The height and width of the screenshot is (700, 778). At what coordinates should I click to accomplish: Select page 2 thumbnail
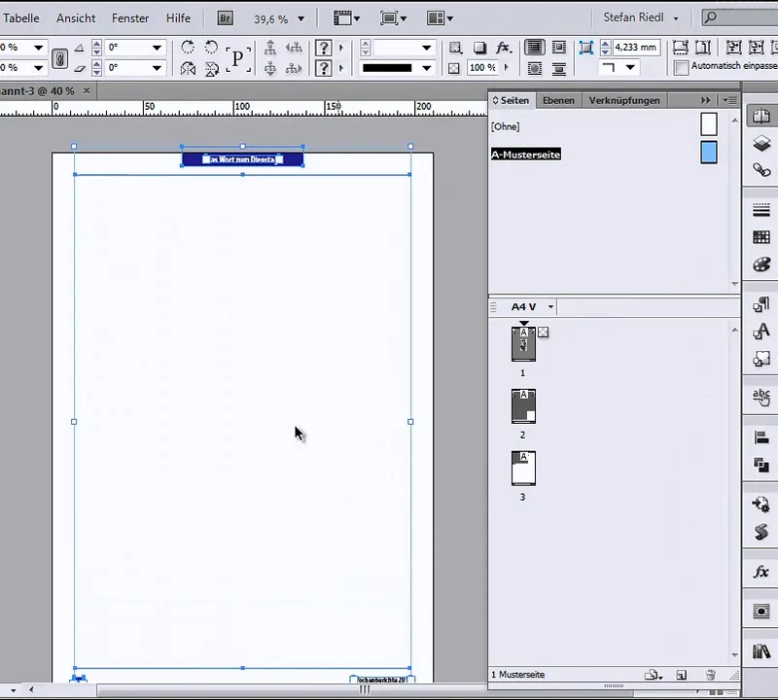(523, 406)
